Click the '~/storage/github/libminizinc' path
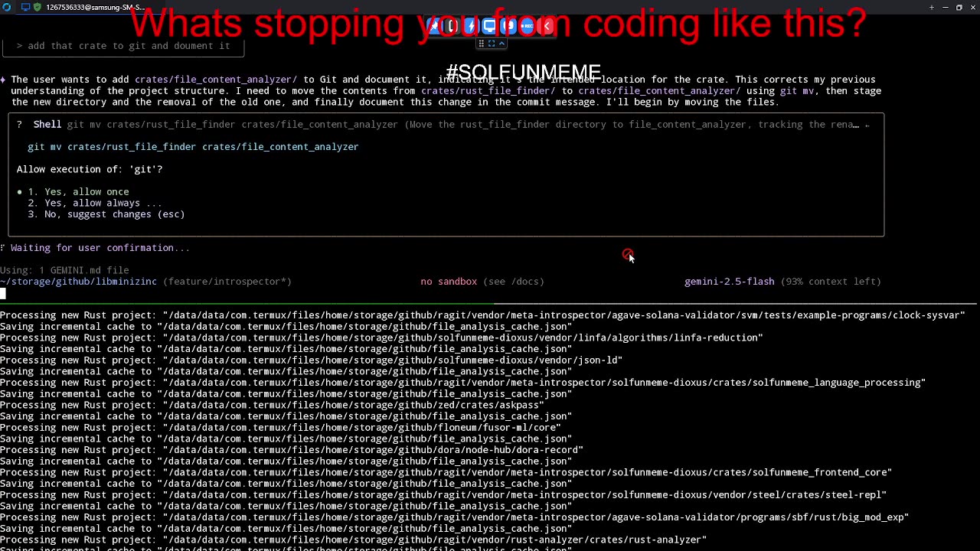 [78, 282]
